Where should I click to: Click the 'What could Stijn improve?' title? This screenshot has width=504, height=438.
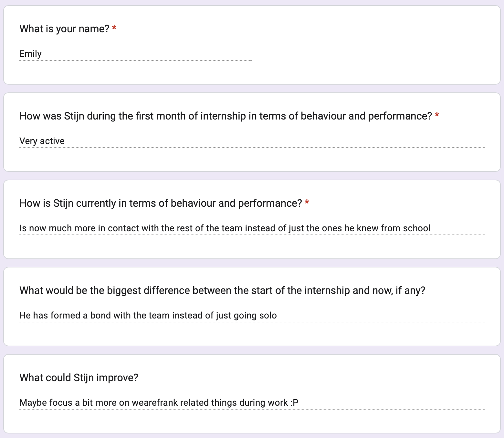[x=79, y=378]
